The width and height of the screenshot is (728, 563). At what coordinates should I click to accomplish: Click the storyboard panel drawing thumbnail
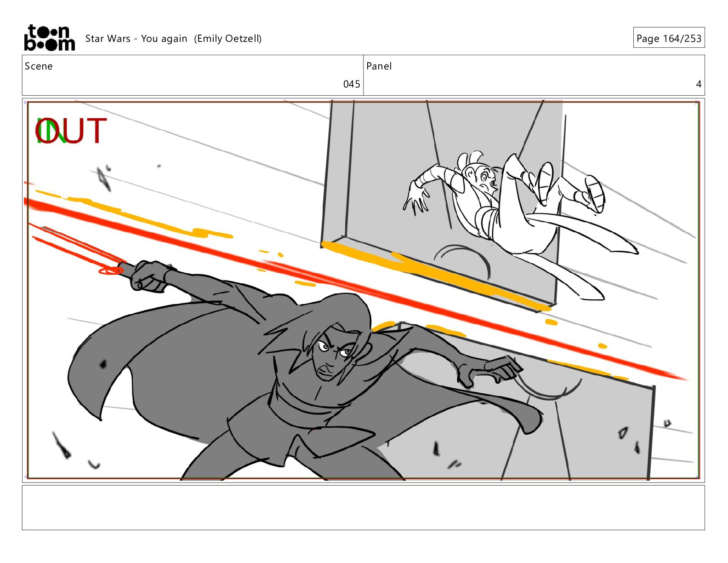(x=363, y=290)
